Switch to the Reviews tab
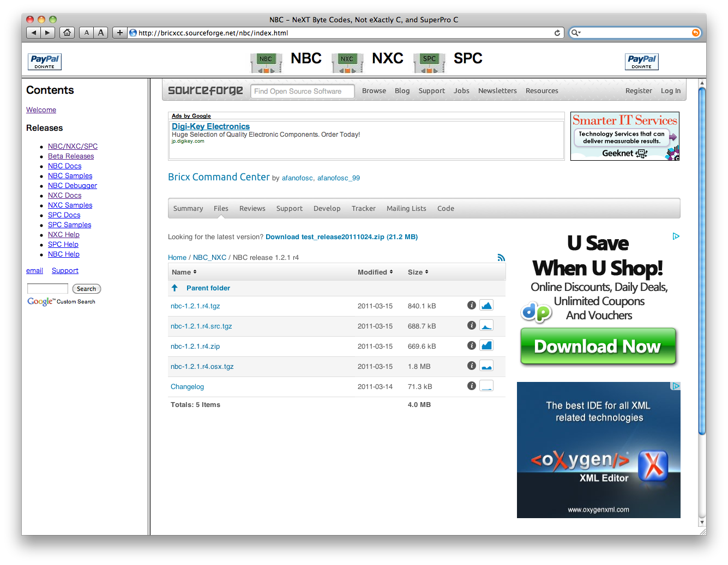 [x=252, y=208]
